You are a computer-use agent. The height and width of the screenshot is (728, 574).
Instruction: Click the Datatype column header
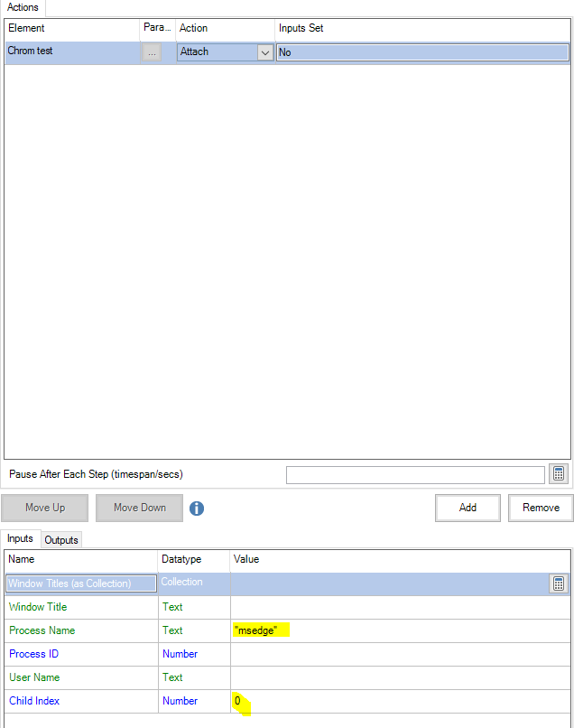coord(194,559)
